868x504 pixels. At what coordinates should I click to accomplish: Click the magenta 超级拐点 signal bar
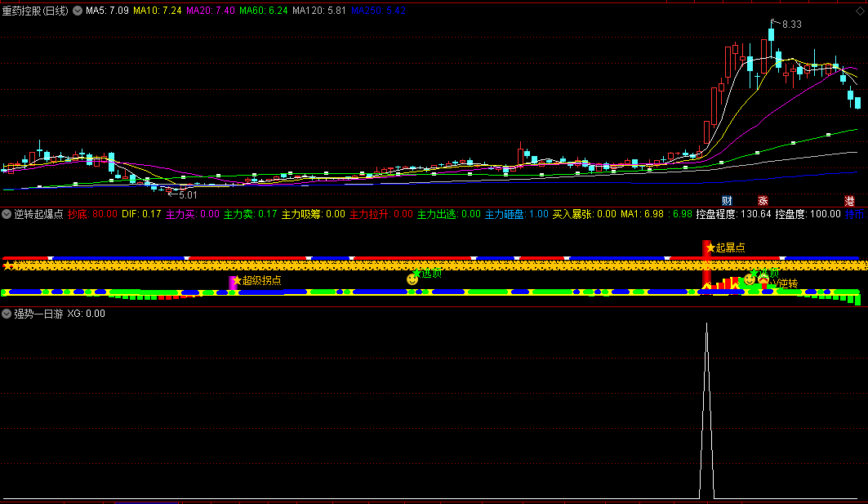233,283
